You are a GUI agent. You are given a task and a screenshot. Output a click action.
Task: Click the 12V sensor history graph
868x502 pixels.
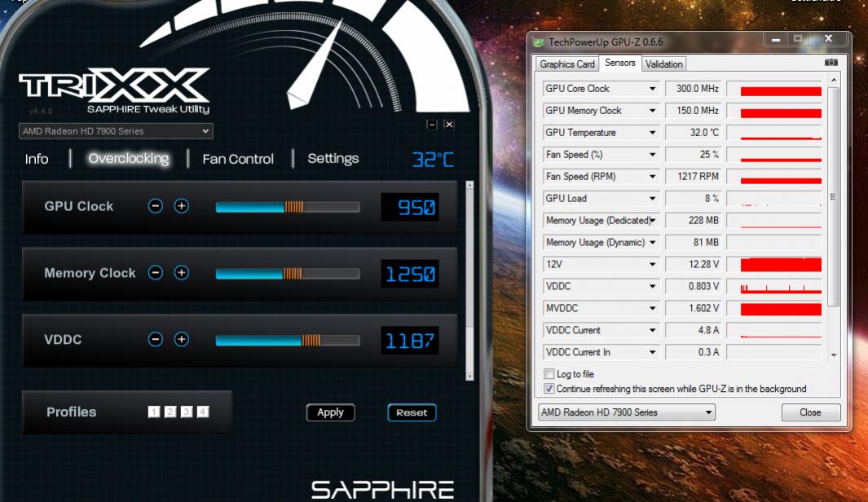coord(774,264)
